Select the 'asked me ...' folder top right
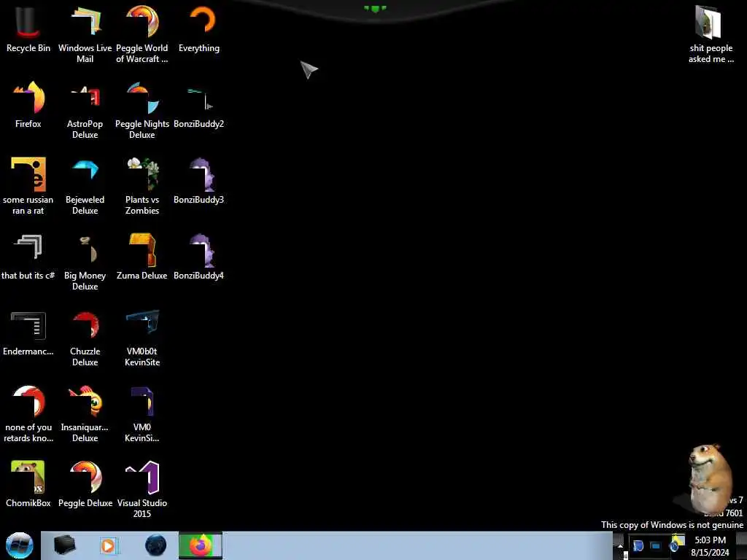The width and height of the screenshot is (747, 560). [x=711, y=34]
